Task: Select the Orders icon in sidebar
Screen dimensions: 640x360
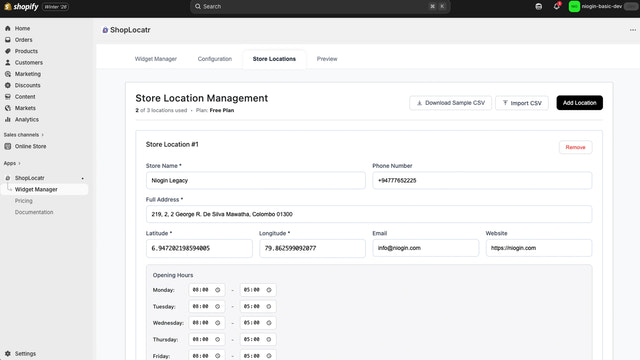Action: coord(8,40)
